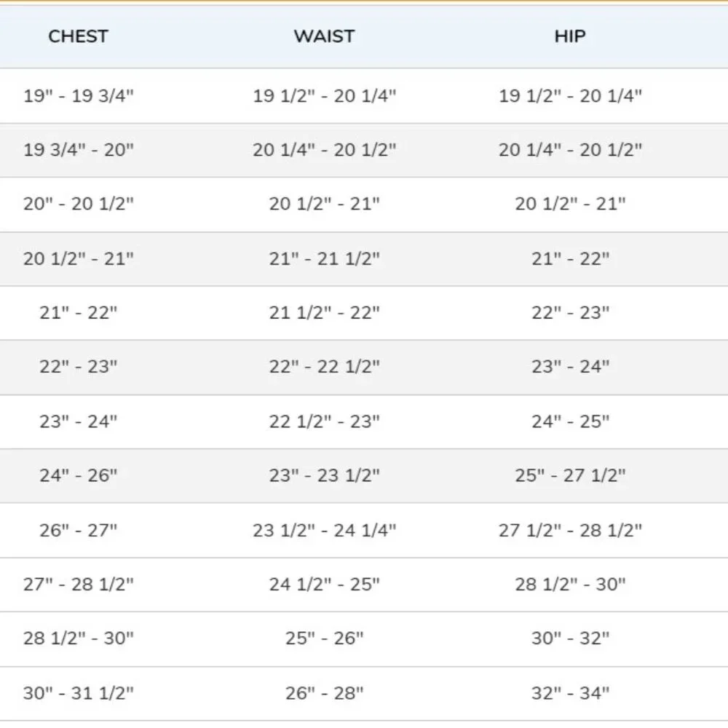The width and height of the screenshot is (728, 728).
Task: Select waist cell 22 1/2" - 23"
Action: pyautogui.click(x=324, y=422)
